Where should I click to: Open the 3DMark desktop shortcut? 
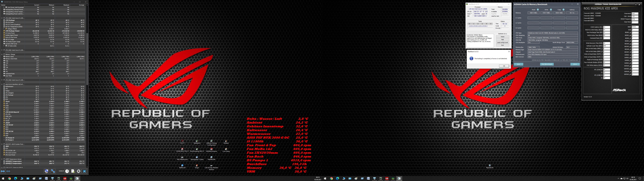click(226, 142)
